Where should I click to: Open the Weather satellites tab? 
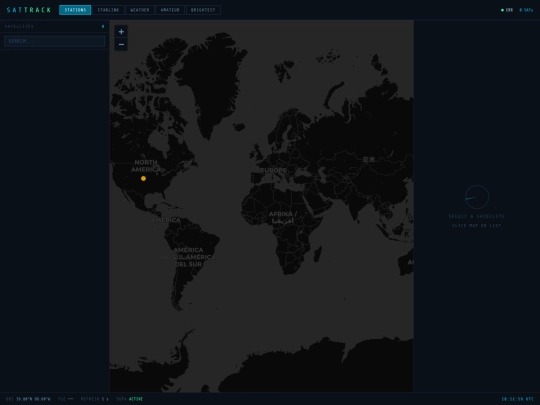140,10
